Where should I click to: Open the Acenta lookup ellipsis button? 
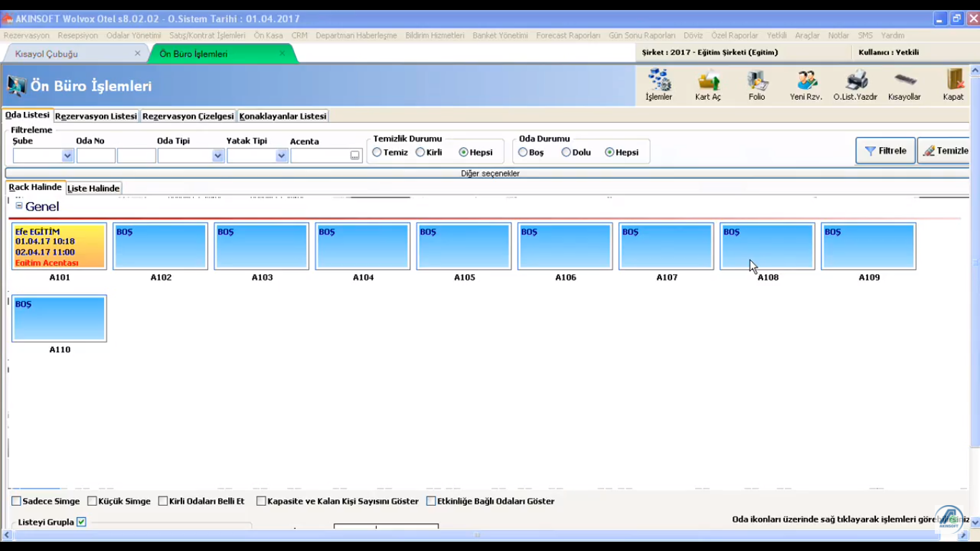[x=355, y=156]
